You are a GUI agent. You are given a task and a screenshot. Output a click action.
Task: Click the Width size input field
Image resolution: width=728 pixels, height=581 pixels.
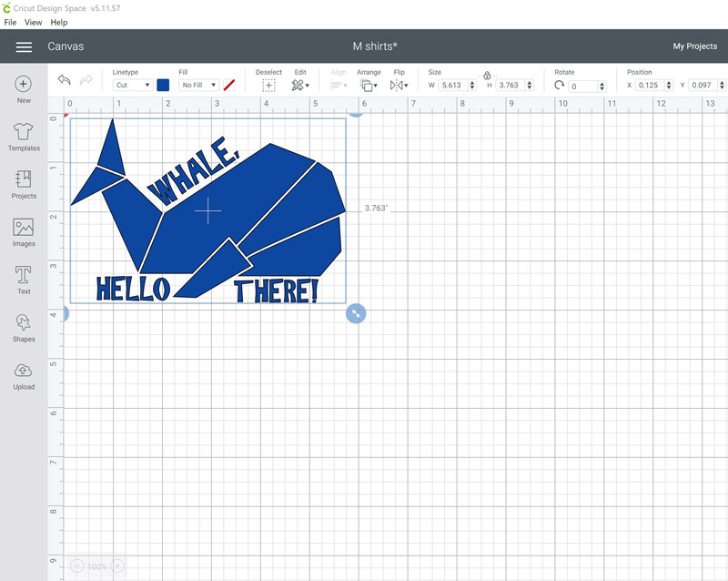(453, 85)
